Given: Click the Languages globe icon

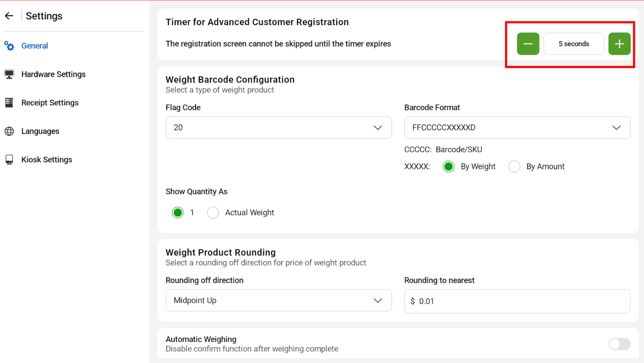Looking at the screenshot, I should coord(9,131).
